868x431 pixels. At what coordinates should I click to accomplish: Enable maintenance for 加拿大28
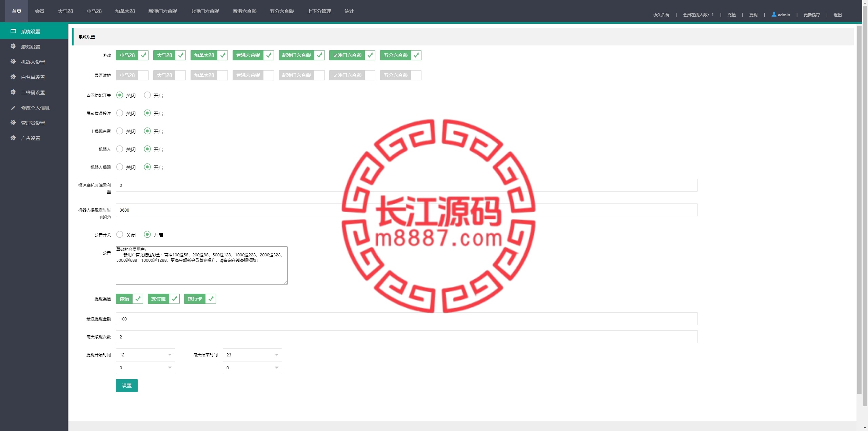click(209, 75)
